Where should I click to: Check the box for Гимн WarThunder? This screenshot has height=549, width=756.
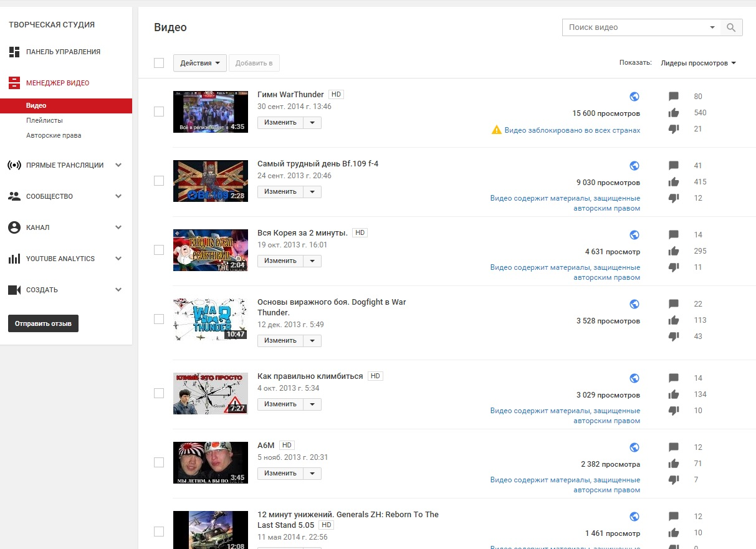[159, 112]
